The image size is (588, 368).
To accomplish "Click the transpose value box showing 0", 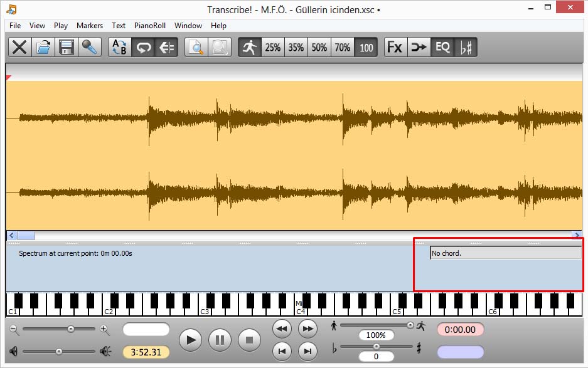I will (x=375, y=355).
